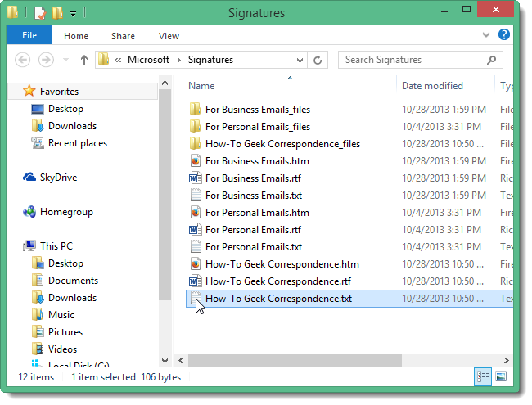Open Customize Quick Access Toolbar dropdown
The width and height of the screenshot is (532, 405).
[73, 14]
